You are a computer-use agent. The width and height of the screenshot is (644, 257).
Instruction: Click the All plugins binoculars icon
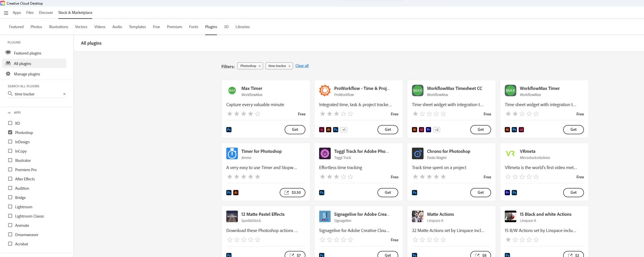pos(8,63)
